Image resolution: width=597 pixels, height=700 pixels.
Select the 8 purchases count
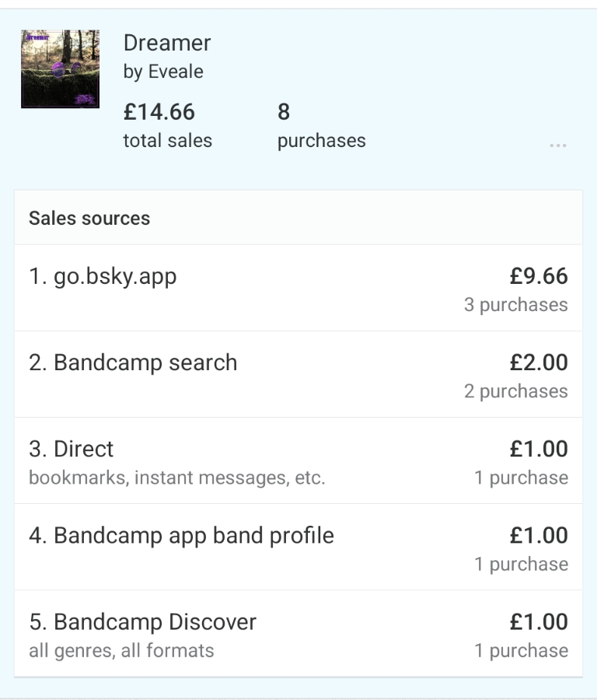tap(284, 112)
